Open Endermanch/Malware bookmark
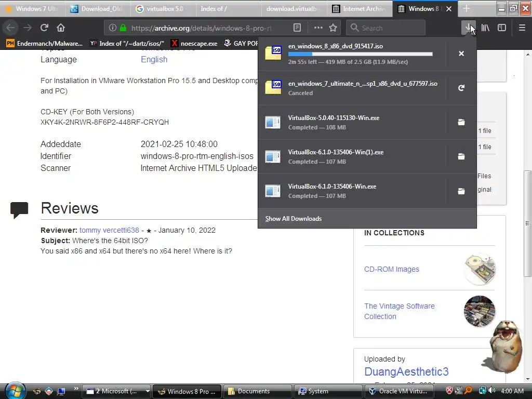 pyautogui.click(x=45, y=44)
